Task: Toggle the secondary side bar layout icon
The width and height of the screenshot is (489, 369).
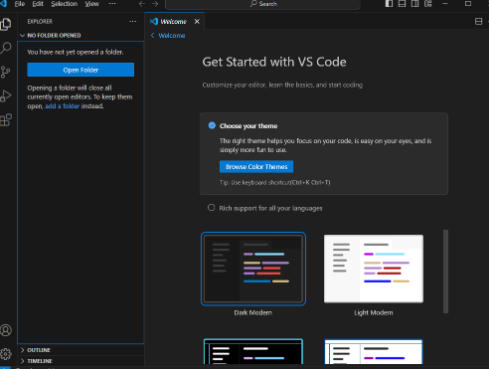Action: (x=415, y=4)
